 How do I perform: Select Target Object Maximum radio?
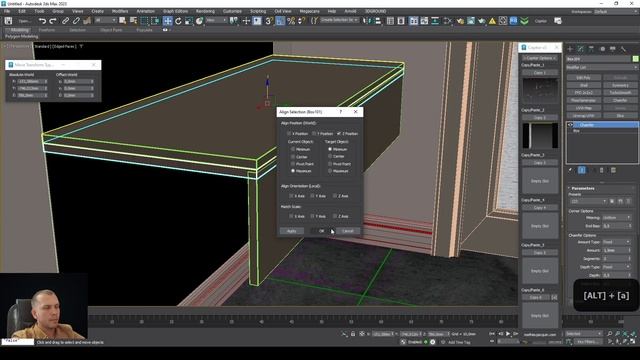click(330, 171)
